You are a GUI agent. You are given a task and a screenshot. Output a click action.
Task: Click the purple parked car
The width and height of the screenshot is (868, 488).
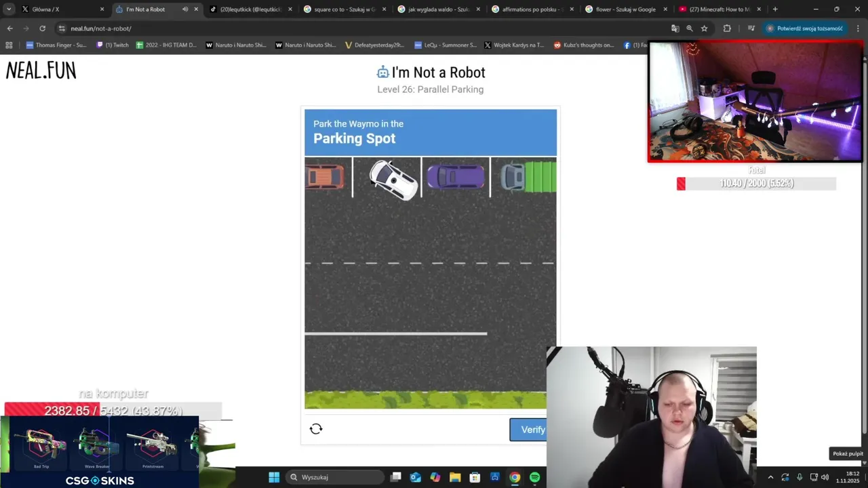pyautogui.click(x=456, y=178)
